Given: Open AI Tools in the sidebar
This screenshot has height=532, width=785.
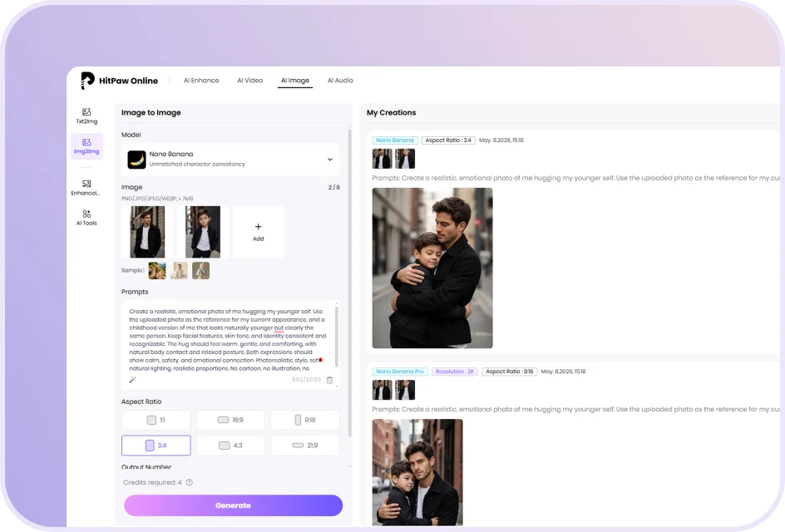Looking at the screenshot, I should [86, 218].
